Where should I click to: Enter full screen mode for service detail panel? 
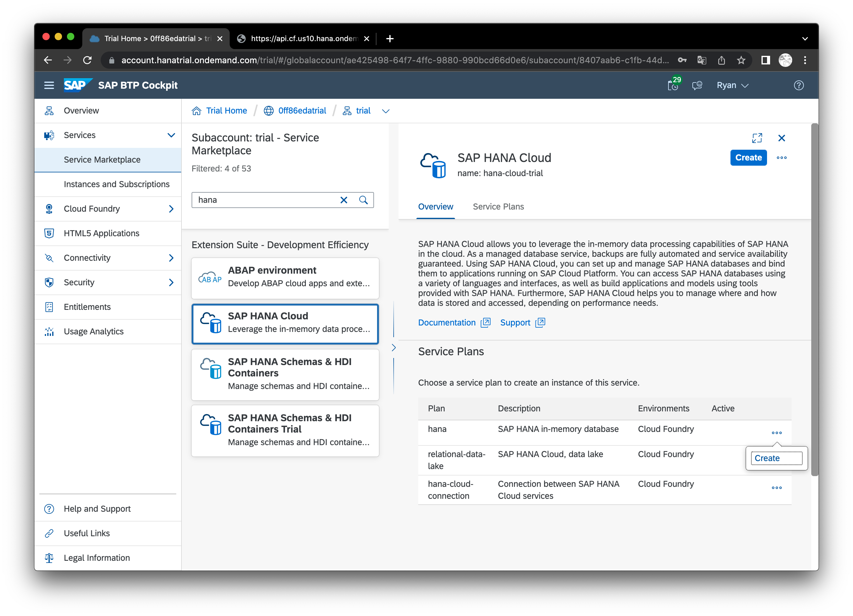757,138
